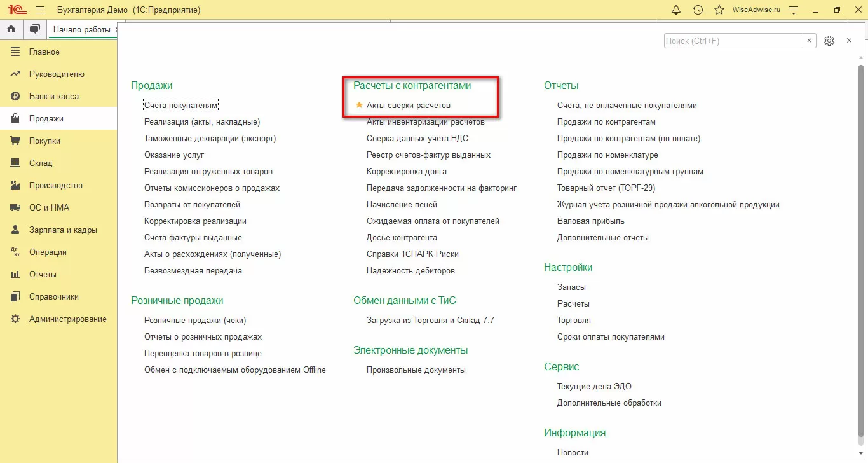Open Корректировка долга
This screenshot has width=868, height=463.
pos(407,171)
